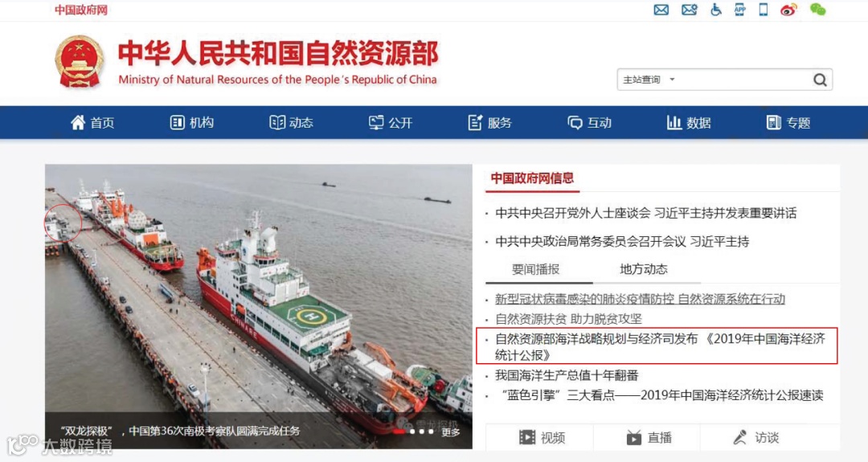The image size is (868, 462).
Task: Select the 服务 navigation item
Action: click(x=490, y=122)
